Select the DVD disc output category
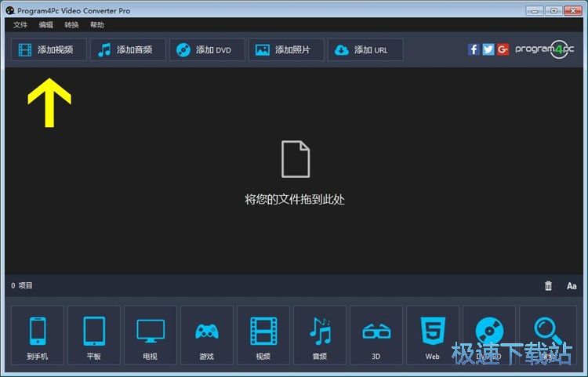Image resolution: width=588 pixels, height=377 pixels. tap(489, 335)
